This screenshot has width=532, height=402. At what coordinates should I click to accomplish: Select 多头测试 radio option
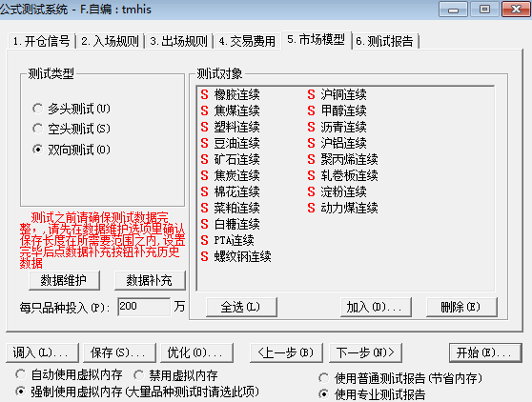tap(72, 109)
